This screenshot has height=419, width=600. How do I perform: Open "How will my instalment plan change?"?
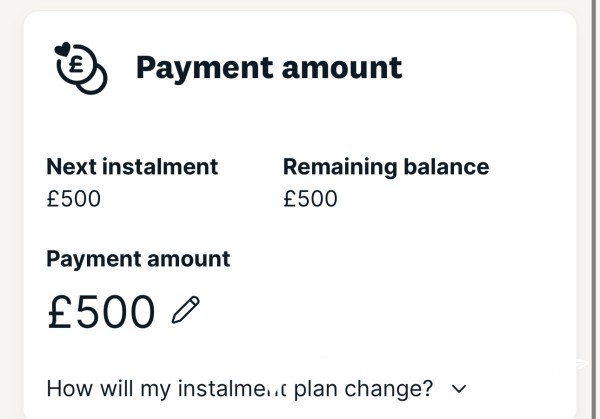240,389
